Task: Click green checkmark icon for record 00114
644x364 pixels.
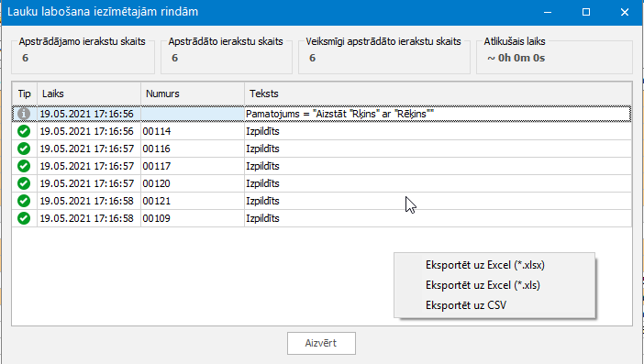Action: pos(24,131)
